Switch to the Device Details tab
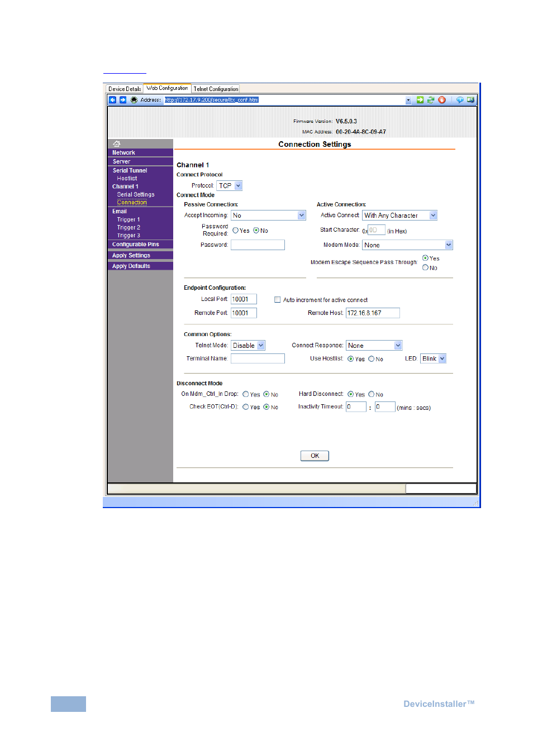Viewport: 533px width, 756px height. (123, 88)
